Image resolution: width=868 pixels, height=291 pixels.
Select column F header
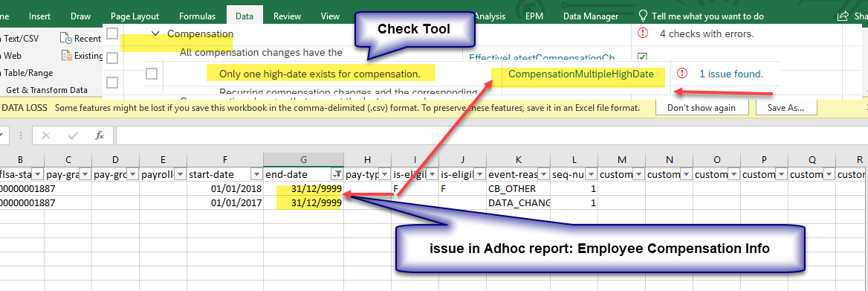[224, 159]
